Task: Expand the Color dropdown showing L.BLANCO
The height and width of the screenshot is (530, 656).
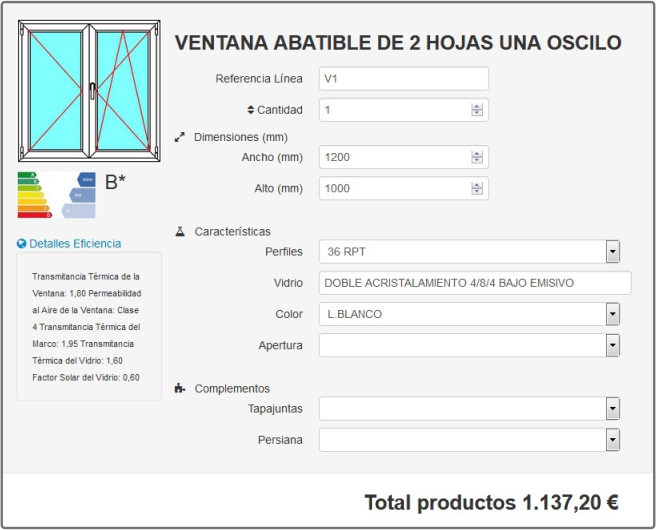Action: click(x=469, y=314)
